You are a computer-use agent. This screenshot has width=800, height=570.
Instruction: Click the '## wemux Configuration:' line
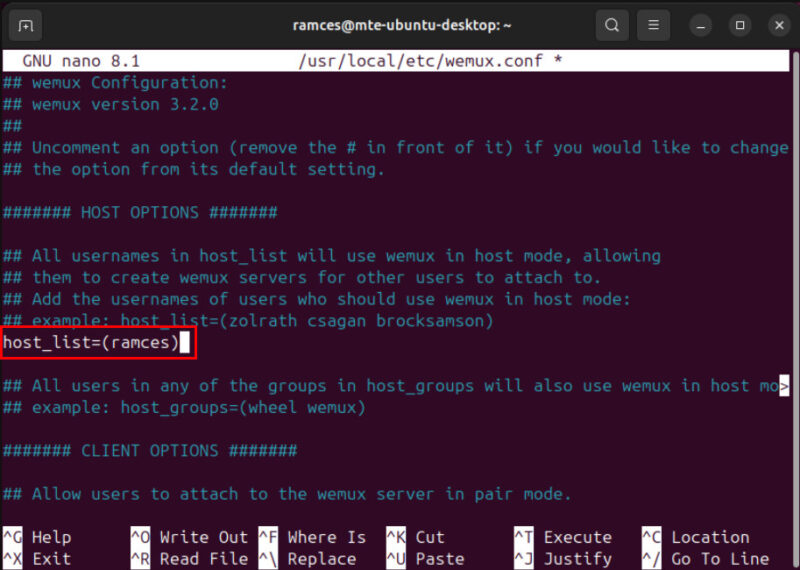click(x=115, y=83)
